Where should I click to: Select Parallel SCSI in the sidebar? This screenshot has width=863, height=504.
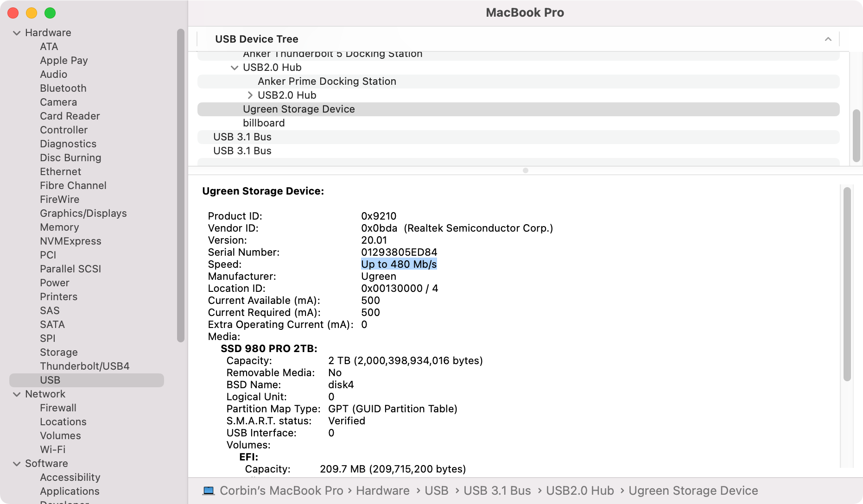[x=70, y=269]
